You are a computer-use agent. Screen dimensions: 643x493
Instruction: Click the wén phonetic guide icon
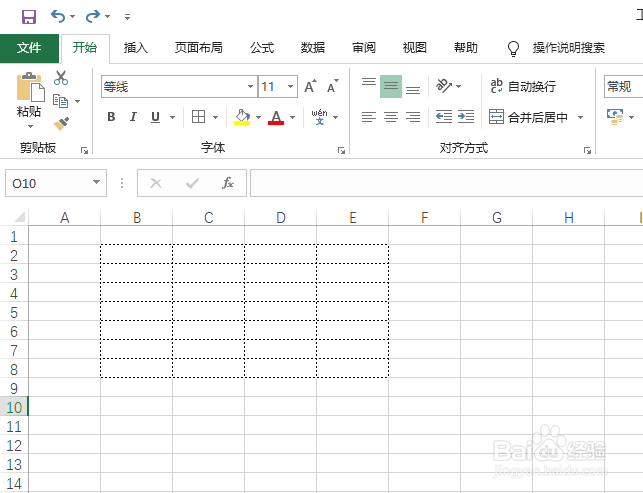pyautogui.click(x=319, y=117)
